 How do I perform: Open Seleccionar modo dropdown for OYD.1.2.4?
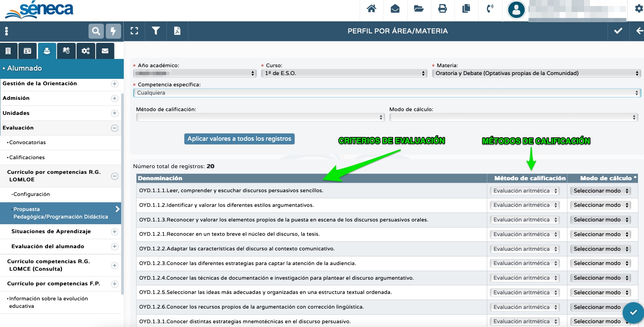coord(600,278)
